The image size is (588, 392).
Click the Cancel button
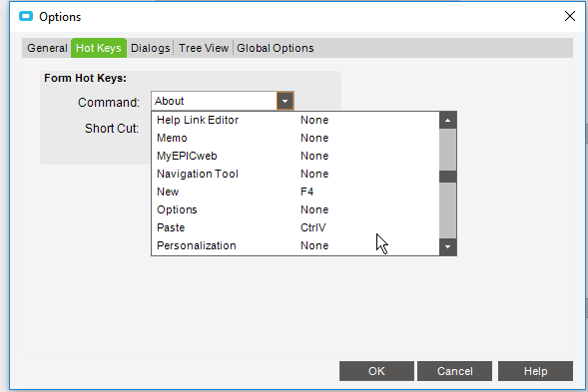coord(454,371)
